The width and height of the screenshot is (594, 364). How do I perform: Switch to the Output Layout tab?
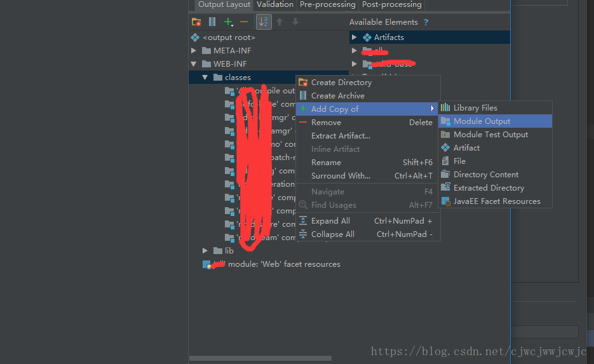click(x=224, y=4)
